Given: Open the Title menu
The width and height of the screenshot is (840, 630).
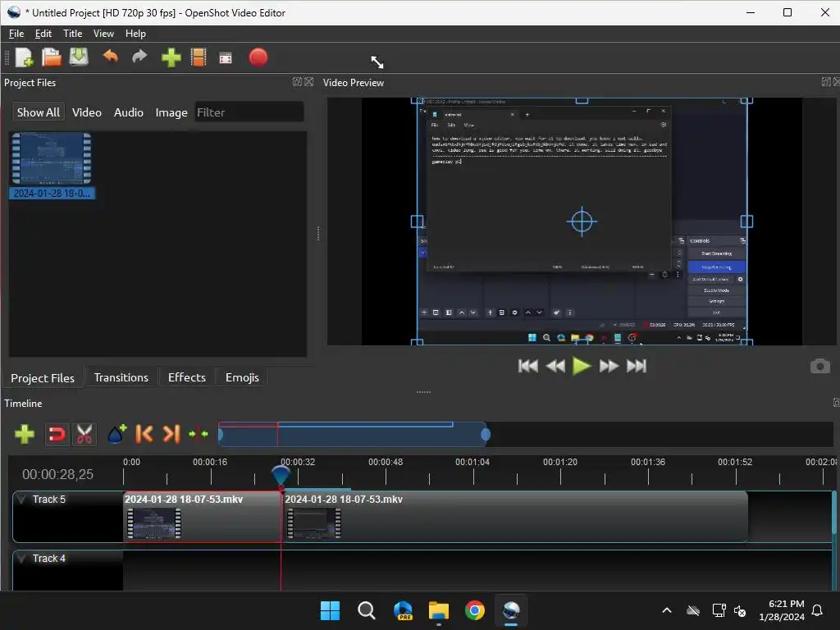Looking at the screenshot, I should pos(72,34).
